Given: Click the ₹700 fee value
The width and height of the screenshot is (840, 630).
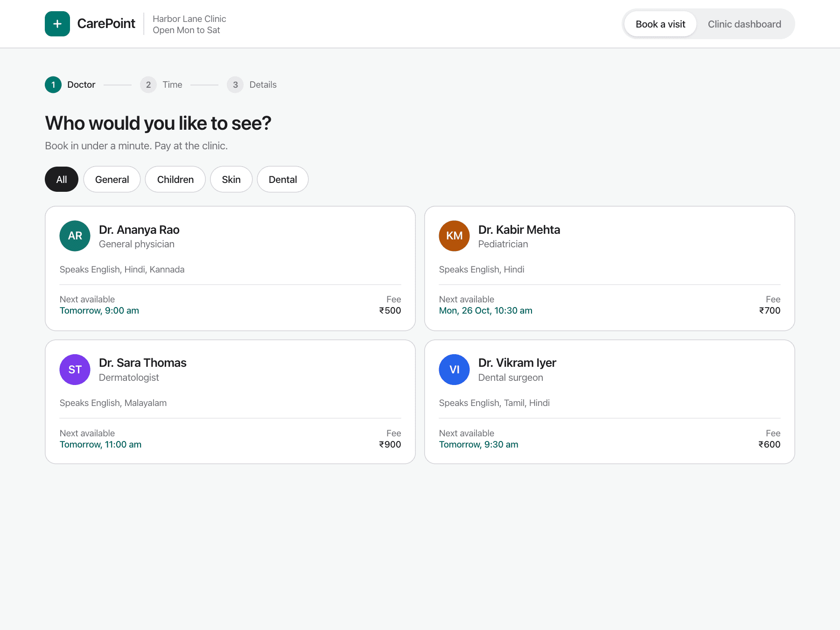Looking at the screenshot, I should [x=770, y=310].
